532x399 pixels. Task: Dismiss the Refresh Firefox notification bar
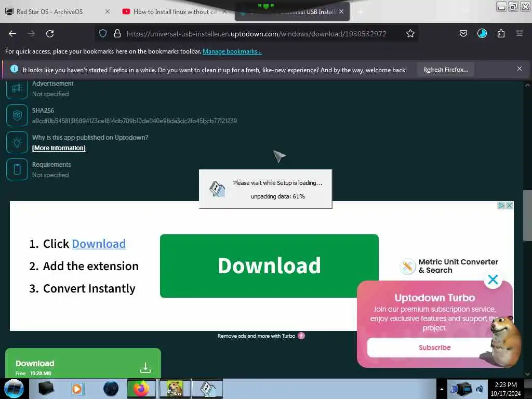(x=519, y=69)
